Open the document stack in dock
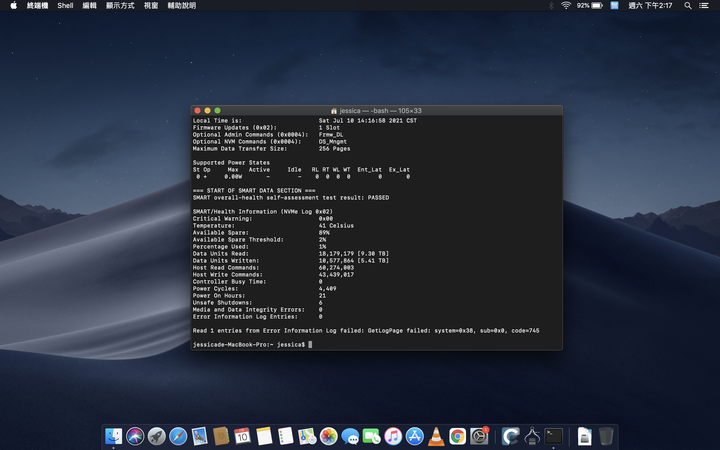The height and width of the screenshot is (450, 720). 585,436
